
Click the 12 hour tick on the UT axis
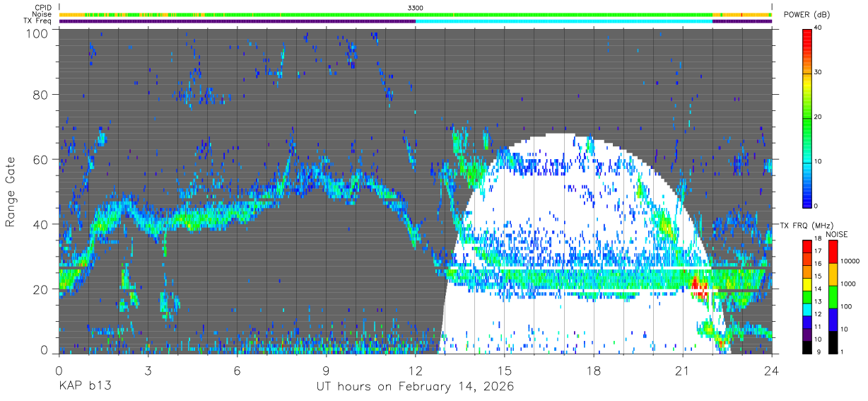[x=416, y=370]
